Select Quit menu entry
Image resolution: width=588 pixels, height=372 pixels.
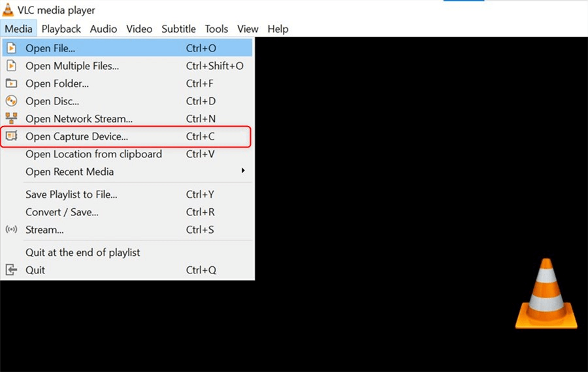tap(127, 270)
